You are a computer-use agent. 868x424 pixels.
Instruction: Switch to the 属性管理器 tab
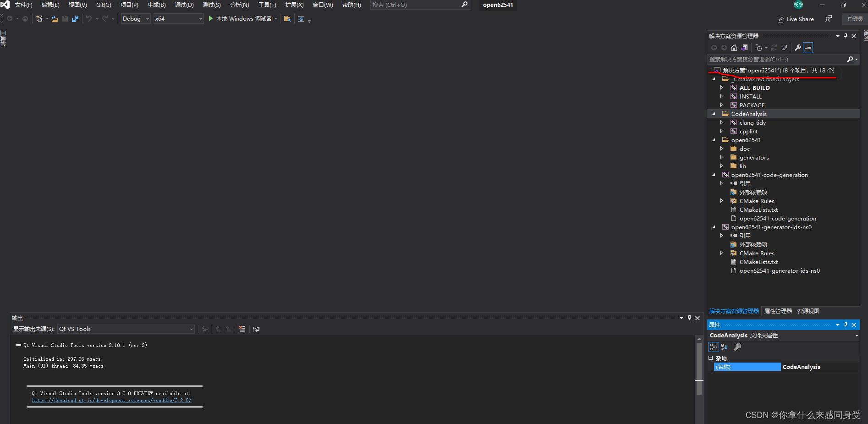778,311
